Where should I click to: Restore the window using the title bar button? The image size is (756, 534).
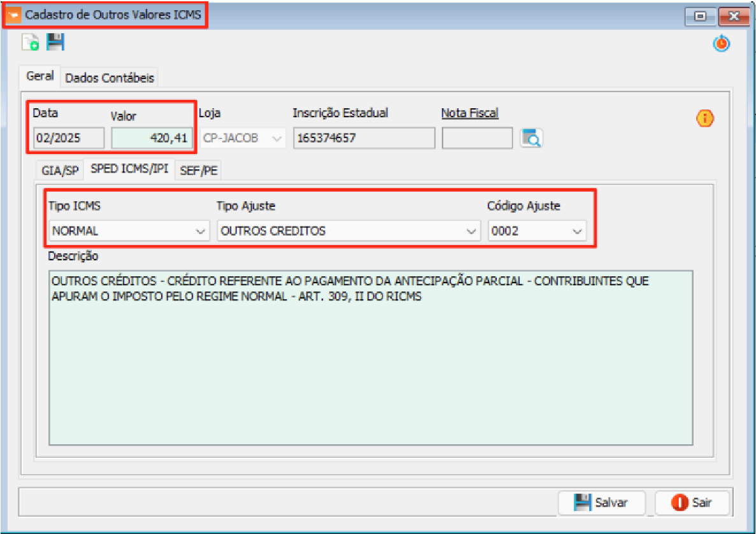point(701,17)
